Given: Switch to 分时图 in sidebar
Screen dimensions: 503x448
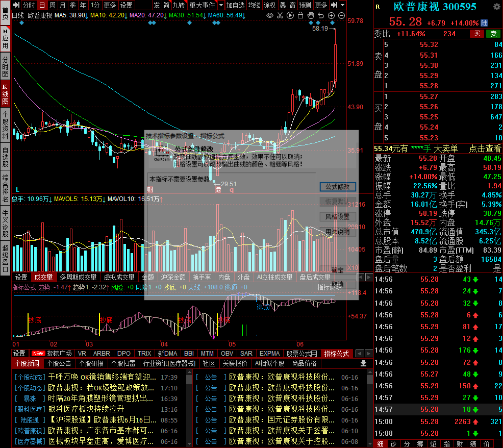Looking at the screenshot, I should [5, 67].
